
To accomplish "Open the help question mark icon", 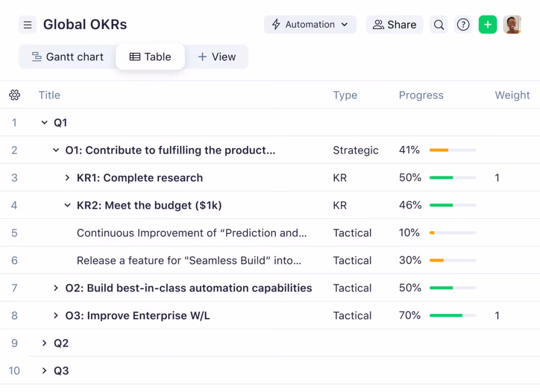I will 463,25.
